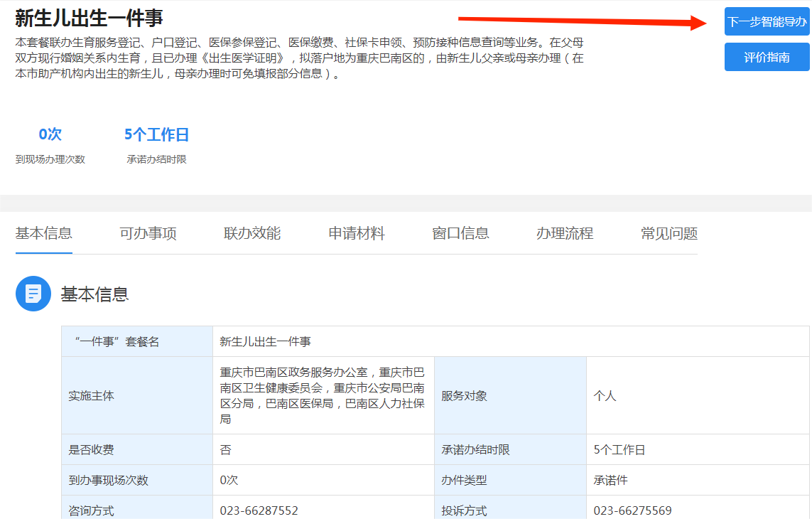Click the 个人 value cell

point(698,395)
